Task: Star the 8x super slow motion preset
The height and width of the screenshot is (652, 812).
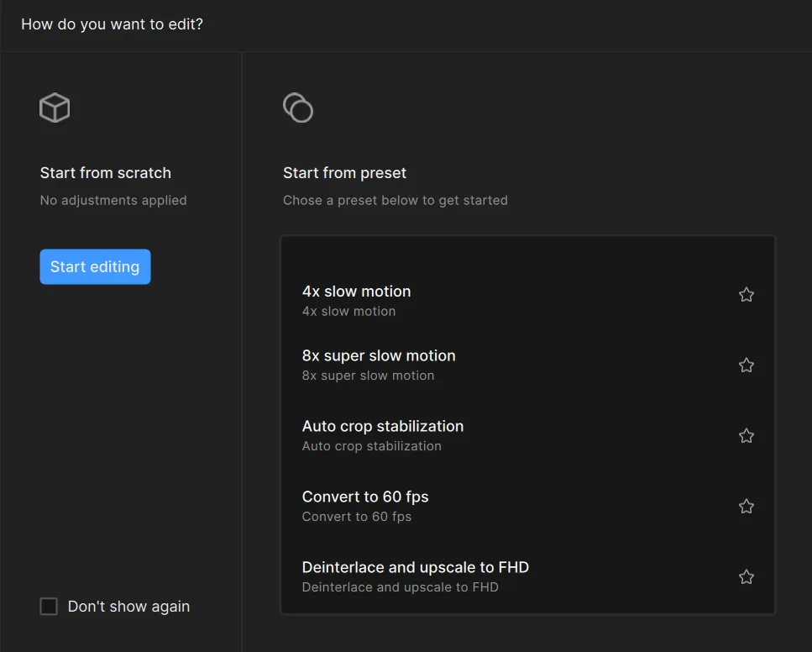Action: coord(746,365)
